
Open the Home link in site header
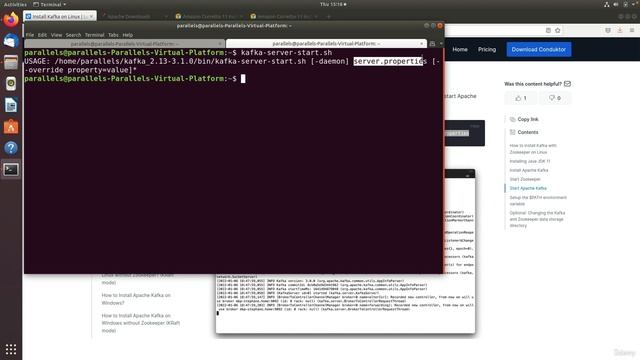coord(460,49)
